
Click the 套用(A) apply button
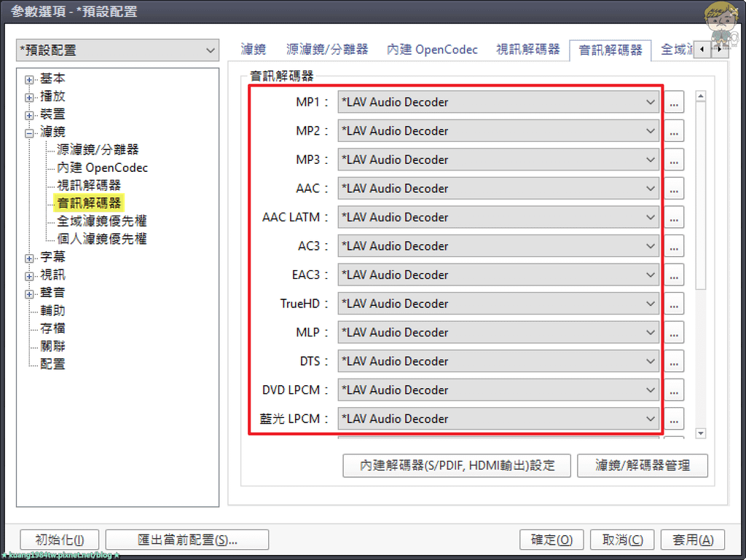(693, 540)
